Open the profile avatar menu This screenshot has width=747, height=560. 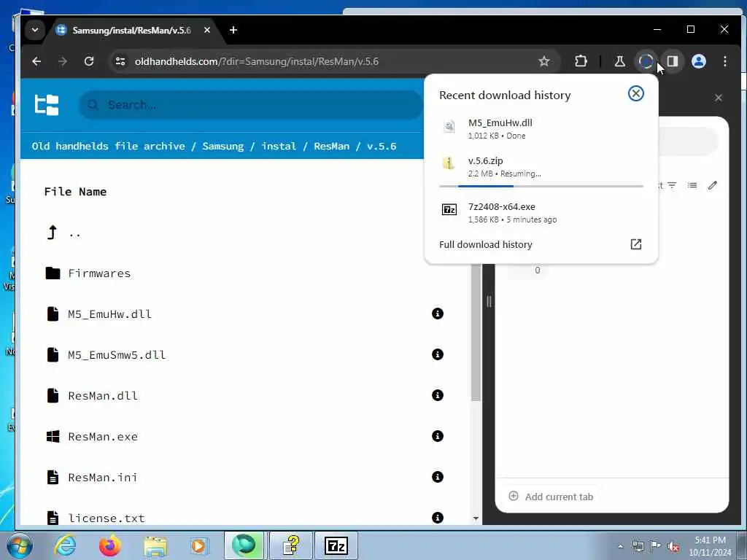point(698,61)
